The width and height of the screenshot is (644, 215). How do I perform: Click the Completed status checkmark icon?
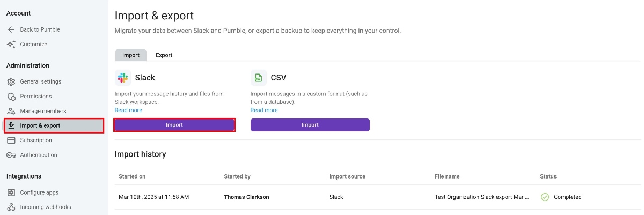pos(545,197)
